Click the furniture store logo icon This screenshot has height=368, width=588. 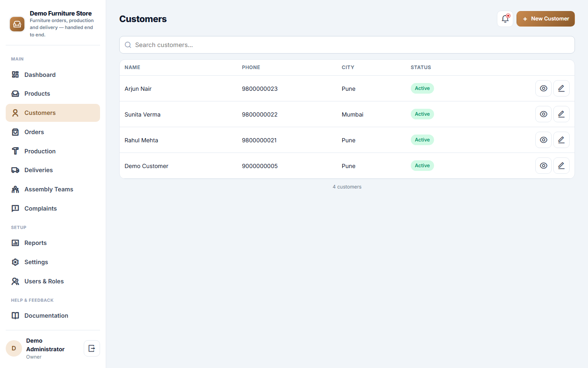point(17,24)
